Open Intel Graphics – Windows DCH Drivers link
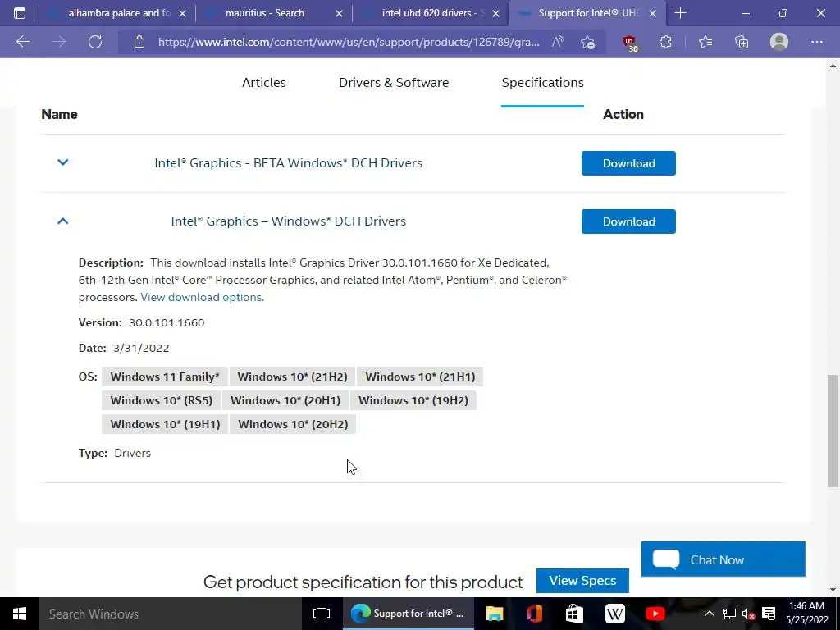 click(288, 221)
